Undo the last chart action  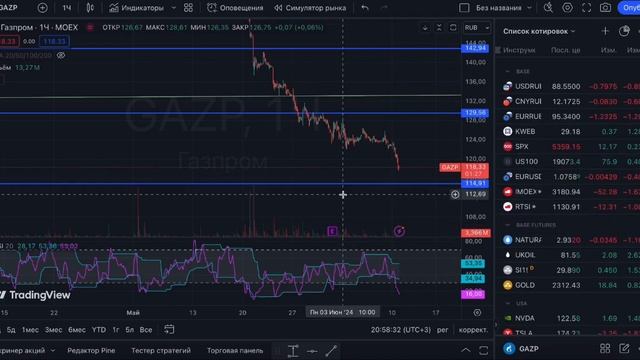(x=364, y=8)
